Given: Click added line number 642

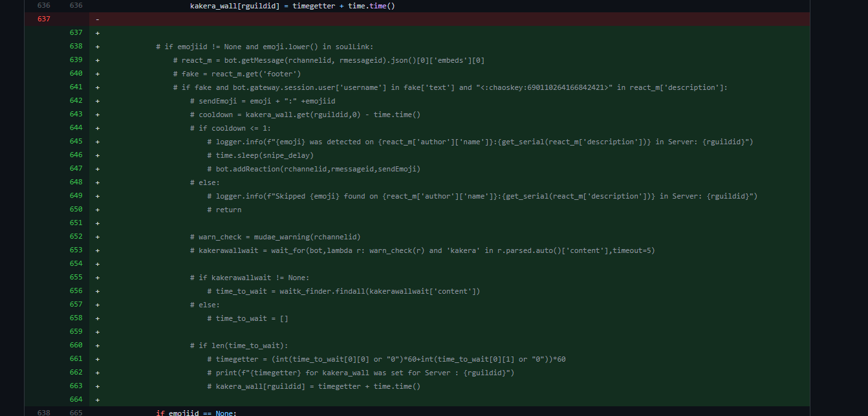Looking at the screenshot, I should coord(76,101).
